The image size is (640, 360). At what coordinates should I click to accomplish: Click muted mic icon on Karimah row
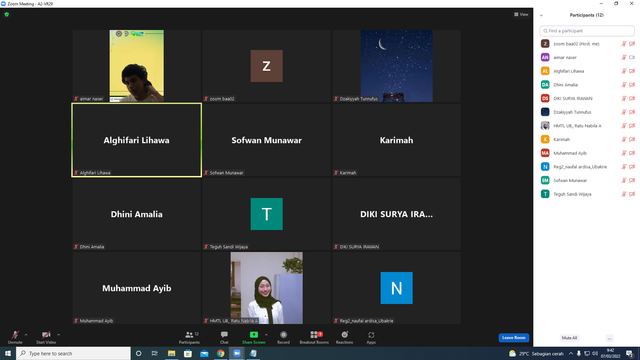coord(624,139)
